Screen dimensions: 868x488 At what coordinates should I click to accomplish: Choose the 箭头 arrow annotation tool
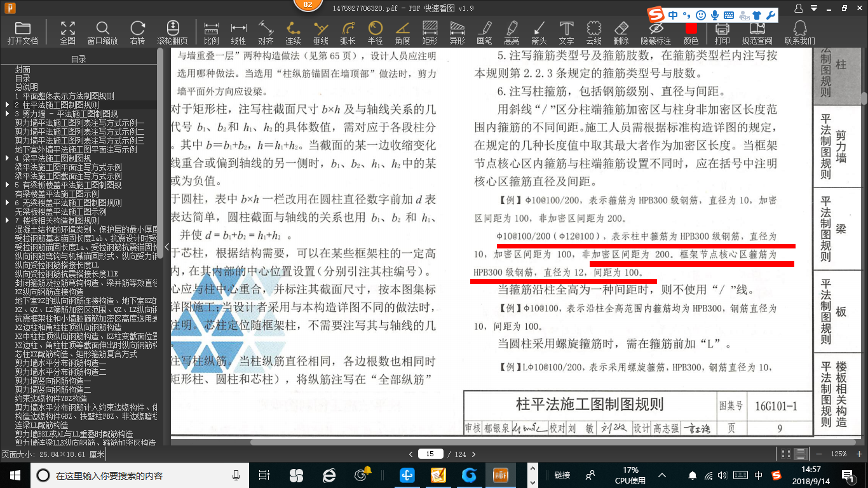(539, 33)
